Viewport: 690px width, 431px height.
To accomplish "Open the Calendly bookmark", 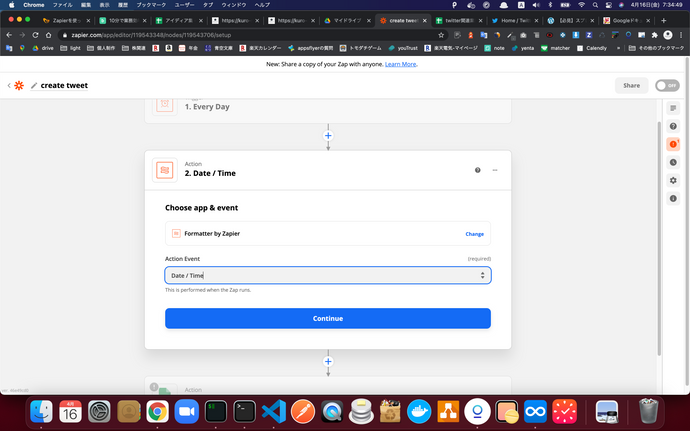I will 592,48.
